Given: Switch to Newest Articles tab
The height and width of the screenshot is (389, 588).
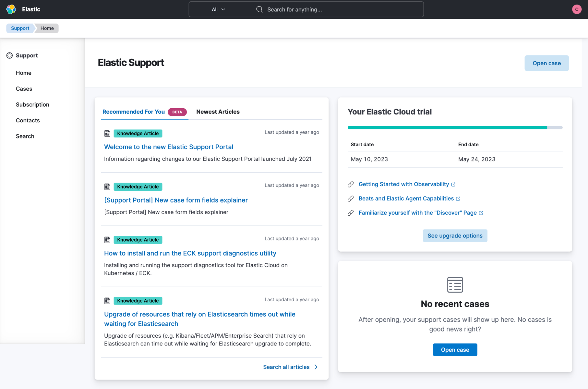Looking at the screenshot, I should coord(218,112).
